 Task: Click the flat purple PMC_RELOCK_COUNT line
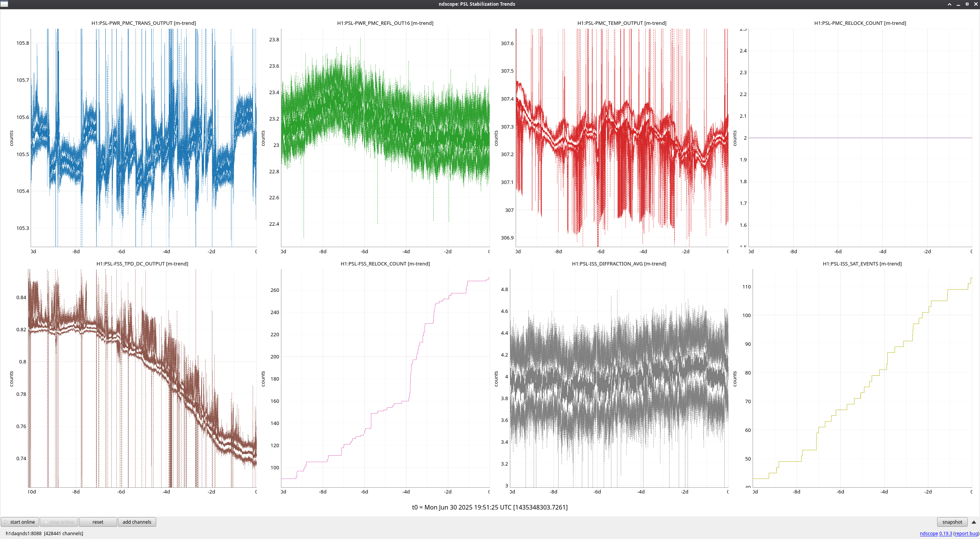860,138
